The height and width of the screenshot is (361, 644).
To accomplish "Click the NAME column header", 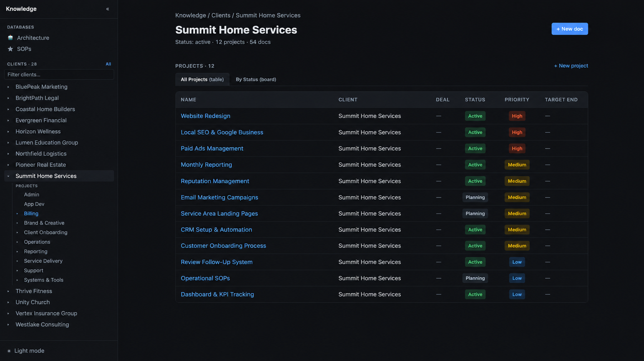I will pos(188,100).
